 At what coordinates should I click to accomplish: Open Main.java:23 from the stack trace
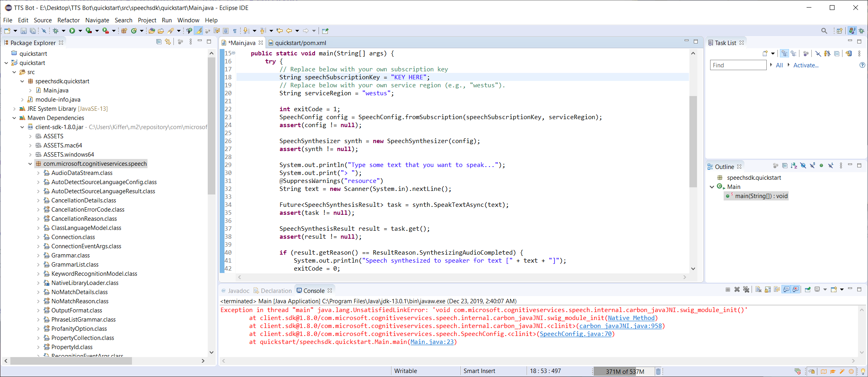coord(432,342)
